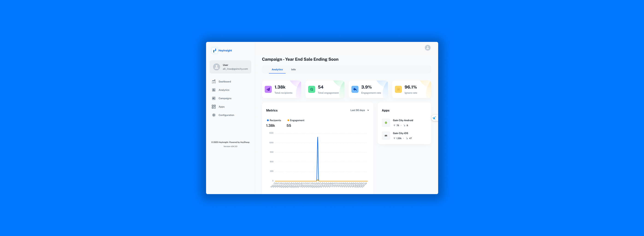
Task: Open the Gain City iOS app name link
Action: (x=400, y=133)
